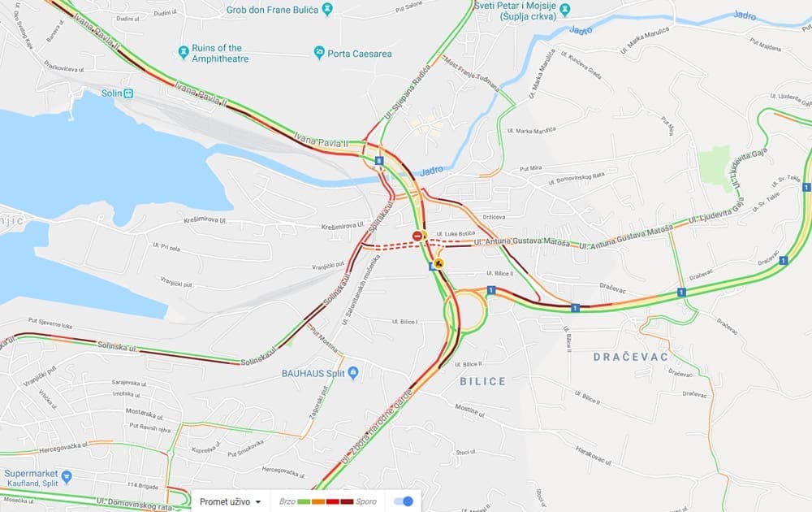Open the Ruins of the Amphitheatre marker
This screenshot has width=812, height=512.
pyautogui.click(x=183, y=52)
